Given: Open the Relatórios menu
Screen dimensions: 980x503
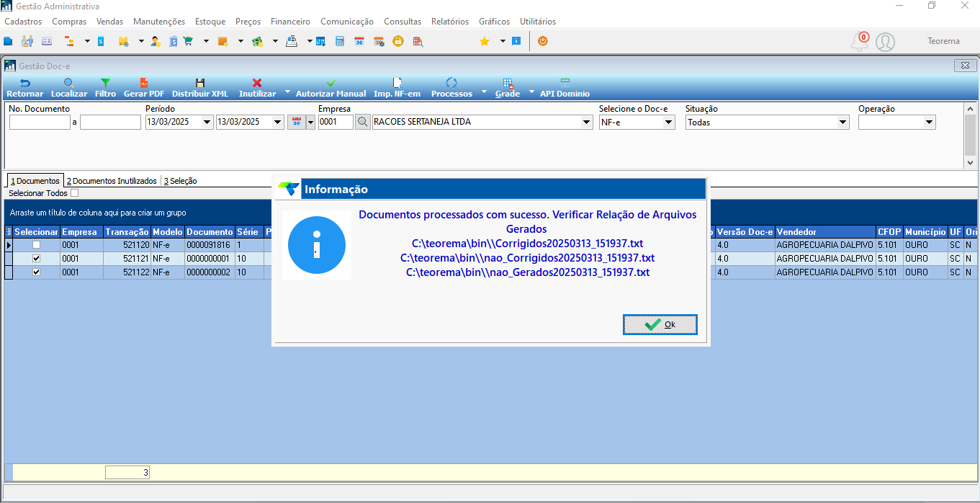Looking at the screenshot, I should [450, 22].
